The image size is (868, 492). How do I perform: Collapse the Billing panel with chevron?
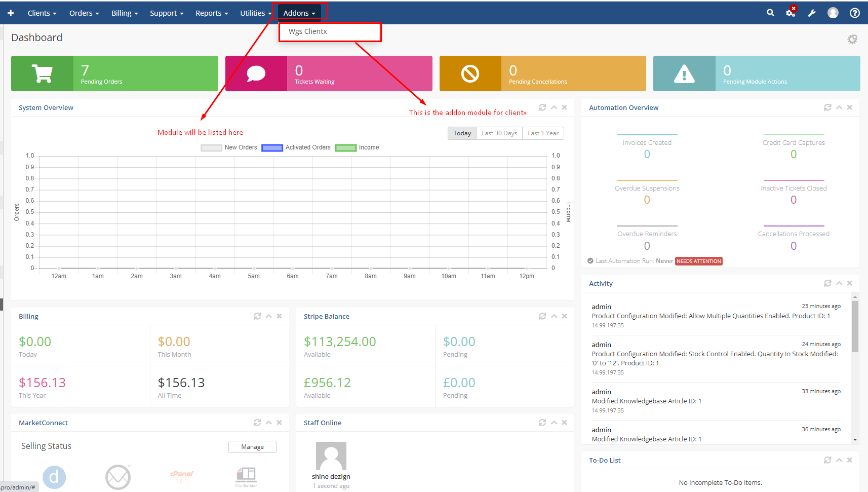coord(269,316)
